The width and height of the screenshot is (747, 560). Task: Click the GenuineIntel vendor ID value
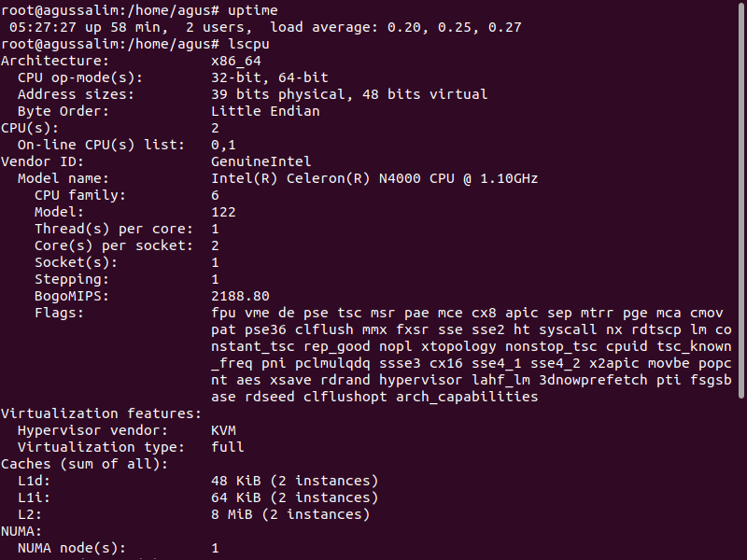click(x=261, y=161)
